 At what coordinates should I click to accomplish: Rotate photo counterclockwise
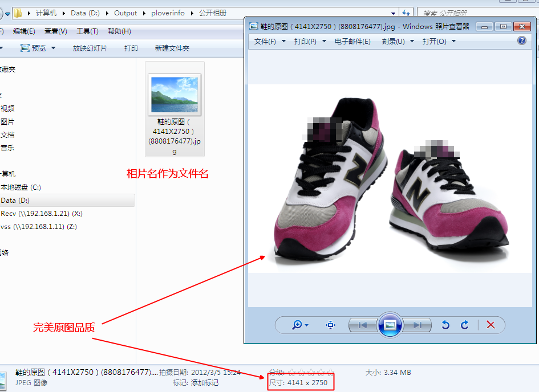[x=445, y=325]
